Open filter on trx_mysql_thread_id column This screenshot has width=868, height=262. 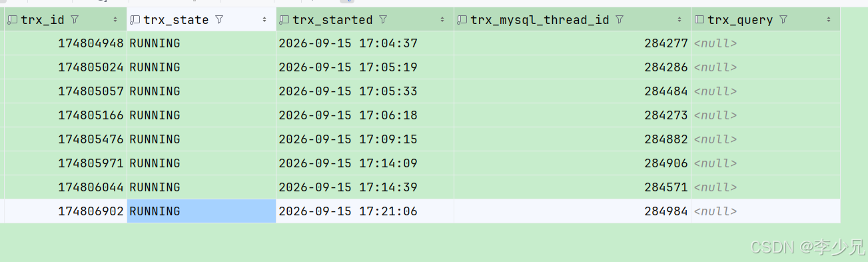point(620,20)
